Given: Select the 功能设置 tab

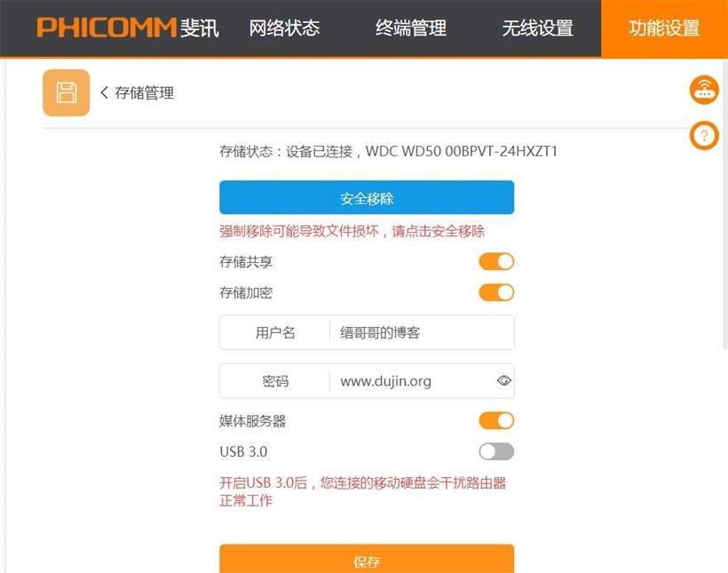Looking at the screenshot, I should [664, 28].
